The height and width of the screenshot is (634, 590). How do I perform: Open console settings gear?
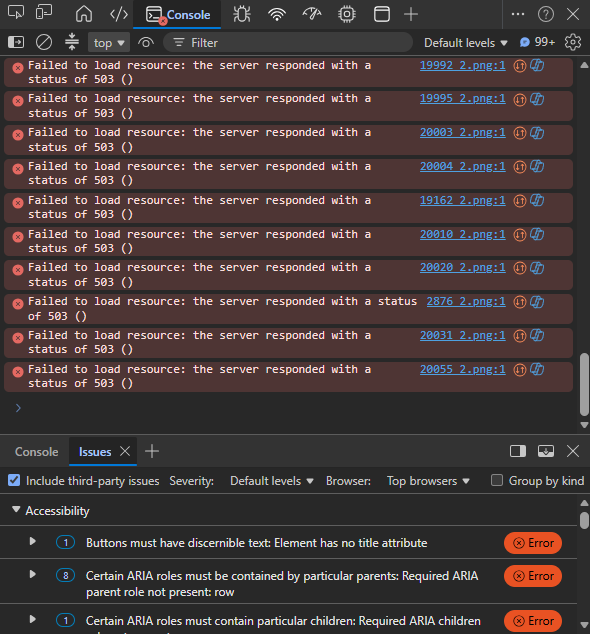[573, 42]
